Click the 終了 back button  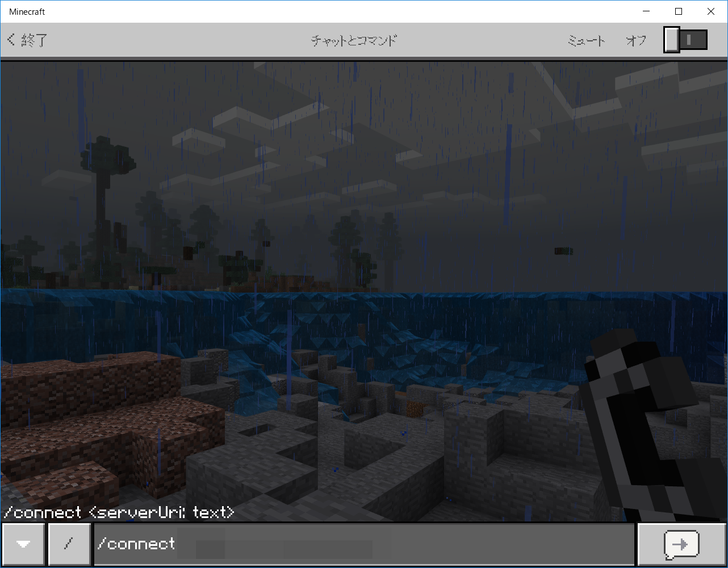(27, 40)
